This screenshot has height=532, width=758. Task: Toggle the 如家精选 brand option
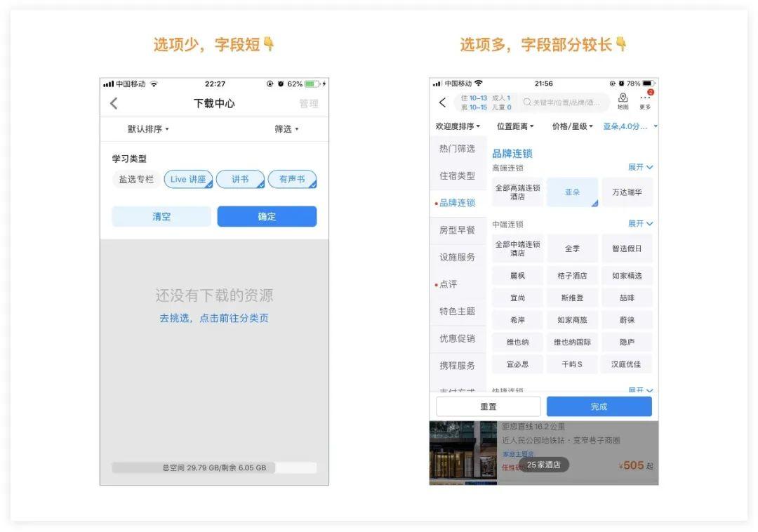627,276
